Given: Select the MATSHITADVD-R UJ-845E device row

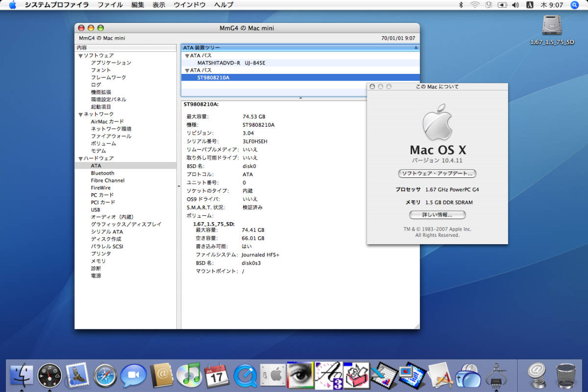Looking at the screenshot, I should click(x=300, y=63).
